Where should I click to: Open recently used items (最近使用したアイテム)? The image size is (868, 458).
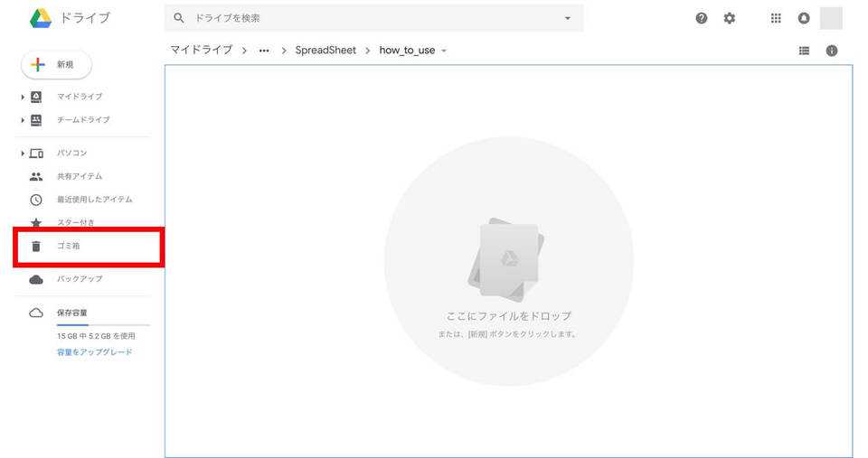click(x=94, y=200)
